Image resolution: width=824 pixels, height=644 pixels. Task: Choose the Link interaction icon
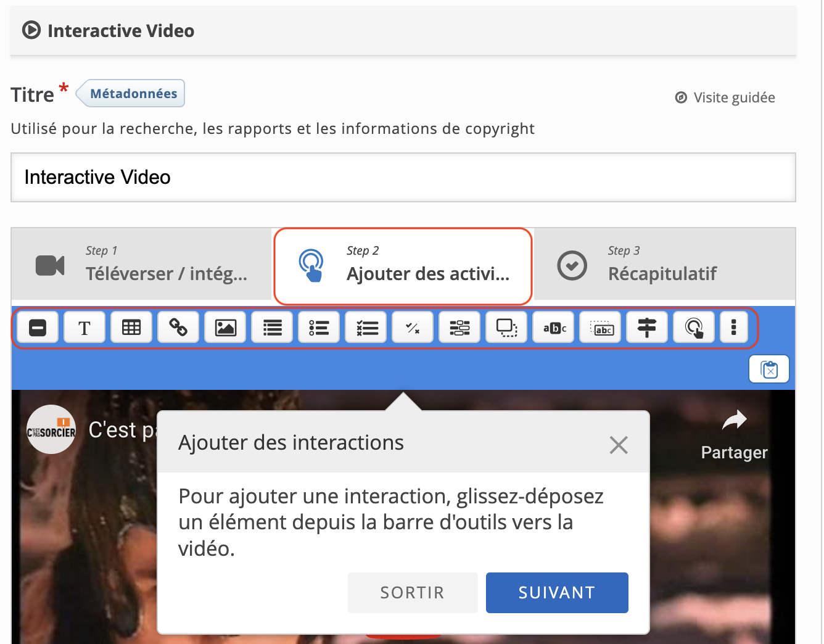click(x=178, y=328)
